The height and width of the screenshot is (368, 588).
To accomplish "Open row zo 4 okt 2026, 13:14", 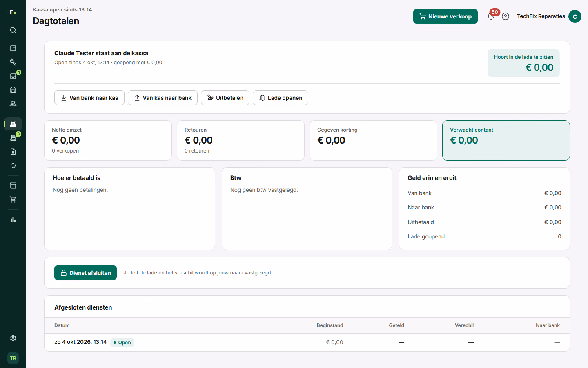I will coord(307,342).
